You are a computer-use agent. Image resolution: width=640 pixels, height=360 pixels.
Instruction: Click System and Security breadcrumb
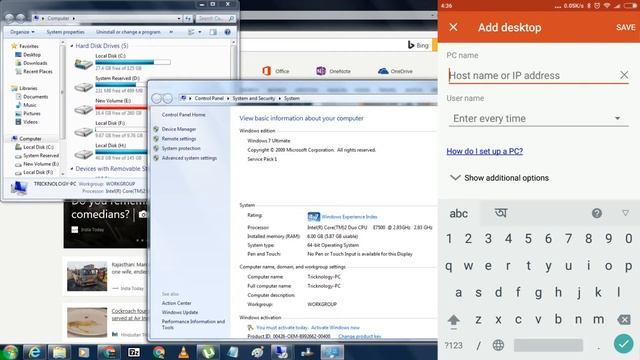point(253,98)
